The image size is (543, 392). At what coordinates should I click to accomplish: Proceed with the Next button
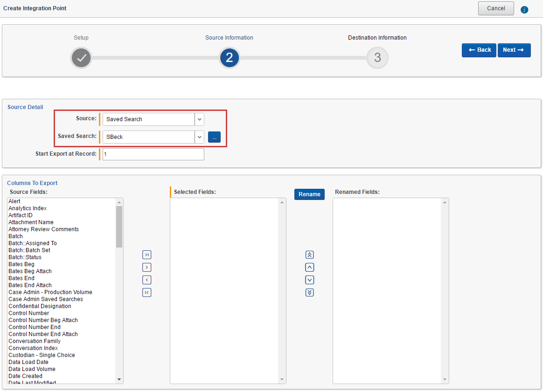(514, 50)
